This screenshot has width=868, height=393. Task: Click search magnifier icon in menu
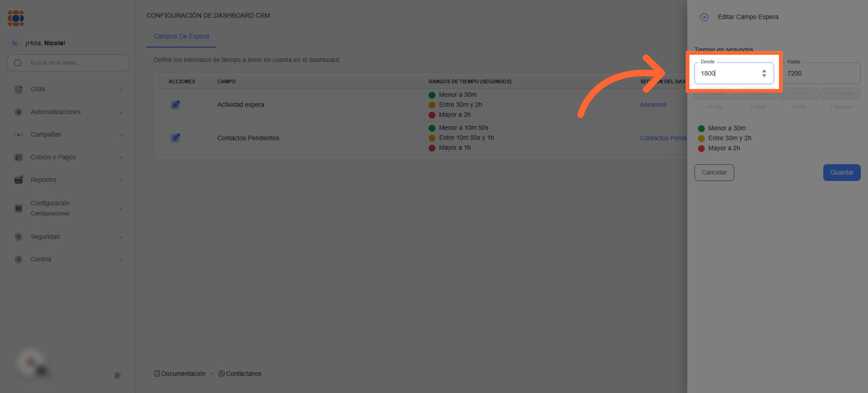[18, 63]
